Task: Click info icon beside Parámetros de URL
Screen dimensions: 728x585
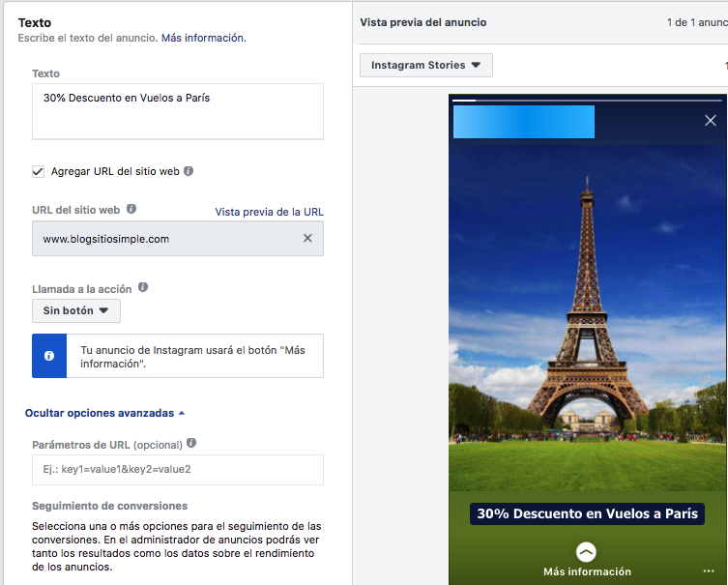Action: pyautogui.click(x=191, y=443)
